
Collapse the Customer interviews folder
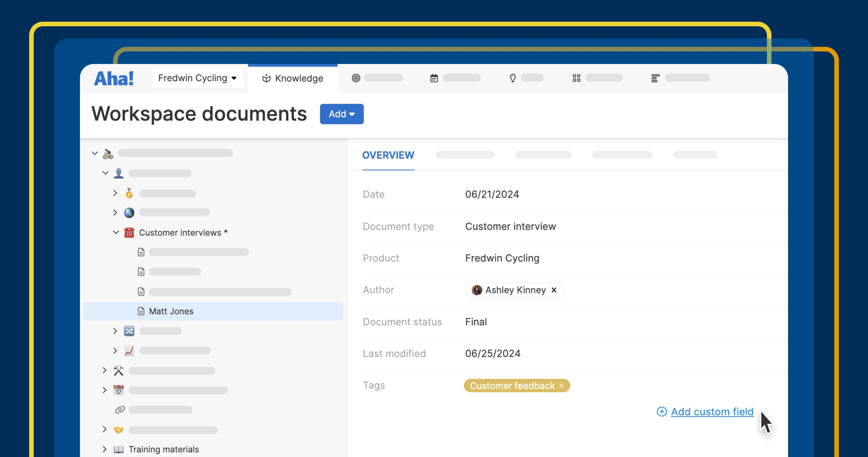[x=116, y=232]
